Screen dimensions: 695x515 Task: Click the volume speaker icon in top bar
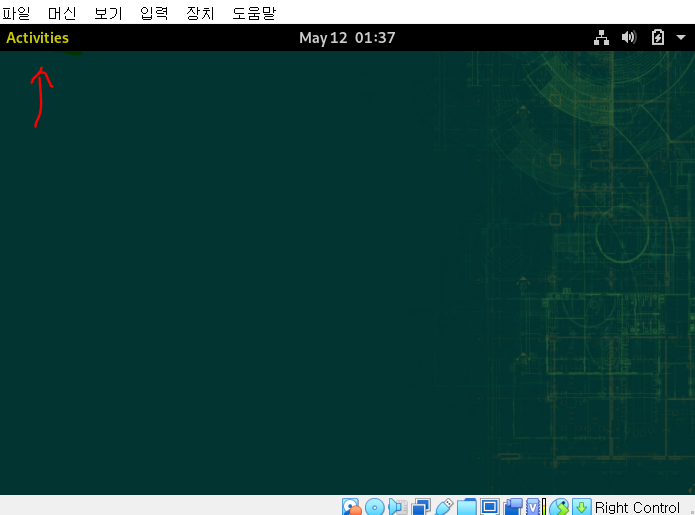pyautogui.click(x=629, y=38)
